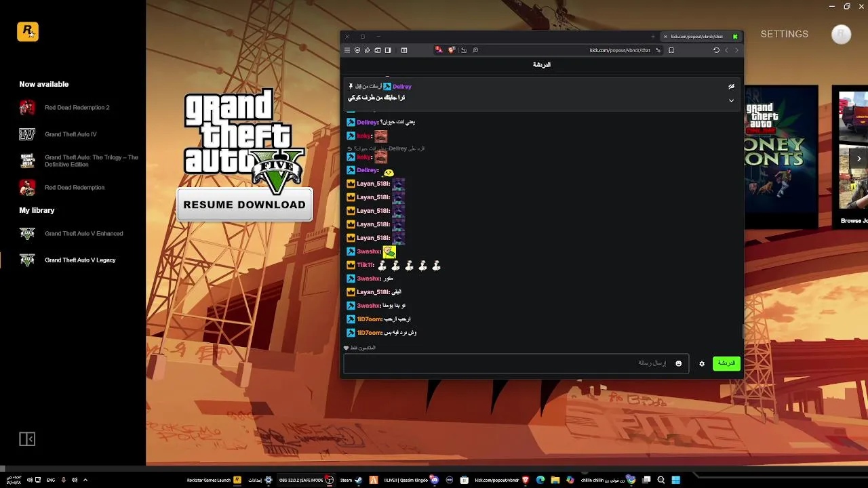Open launcher SETTINGS

784,34
